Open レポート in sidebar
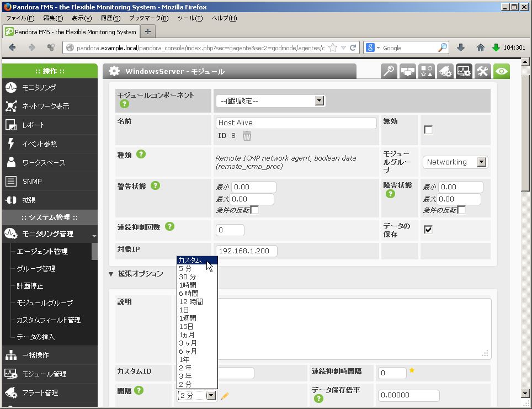This screenshot has height=409, width=532. 50,125
